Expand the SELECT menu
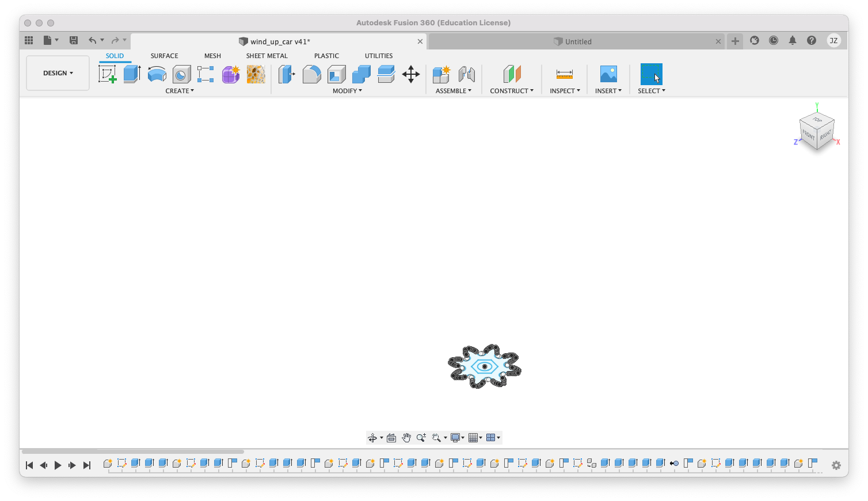This screenshot has height=501, width=868. 652,91
